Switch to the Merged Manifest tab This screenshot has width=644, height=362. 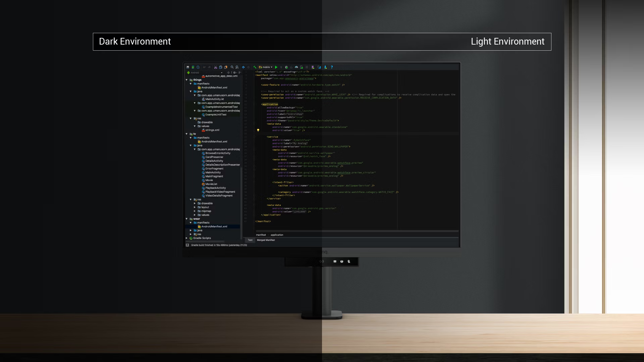266,240
